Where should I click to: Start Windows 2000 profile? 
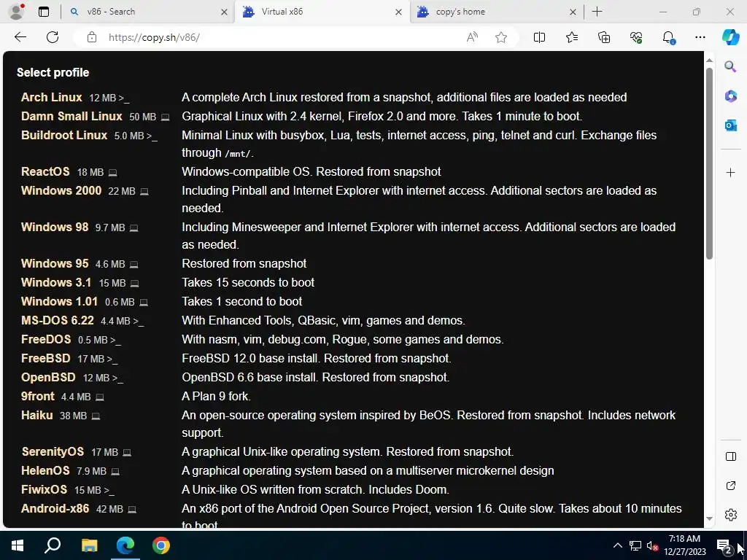(61, 190)
